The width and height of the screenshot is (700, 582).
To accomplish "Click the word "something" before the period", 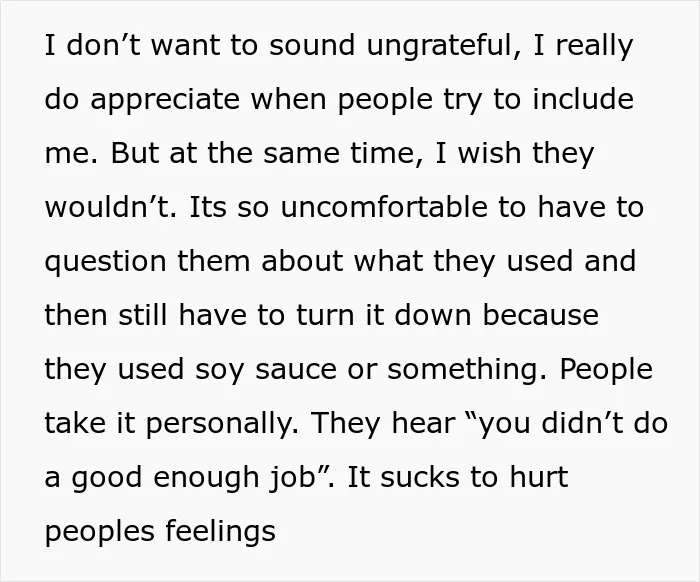I will (467, 371).
